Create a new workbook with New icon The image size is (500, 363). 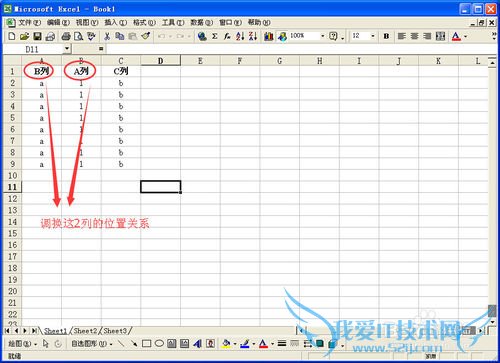pyautogui.click(x=12, y=36)
